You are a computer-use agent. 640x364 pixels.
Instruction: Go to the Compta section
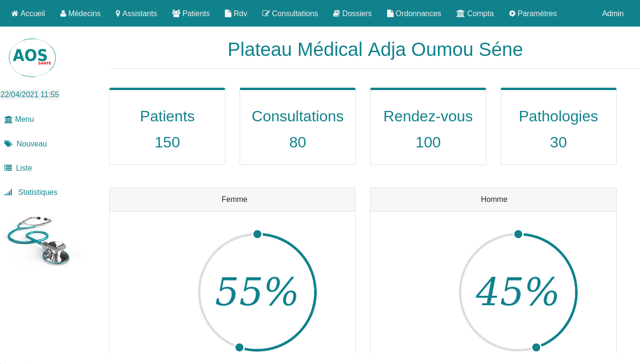[475, 14]
